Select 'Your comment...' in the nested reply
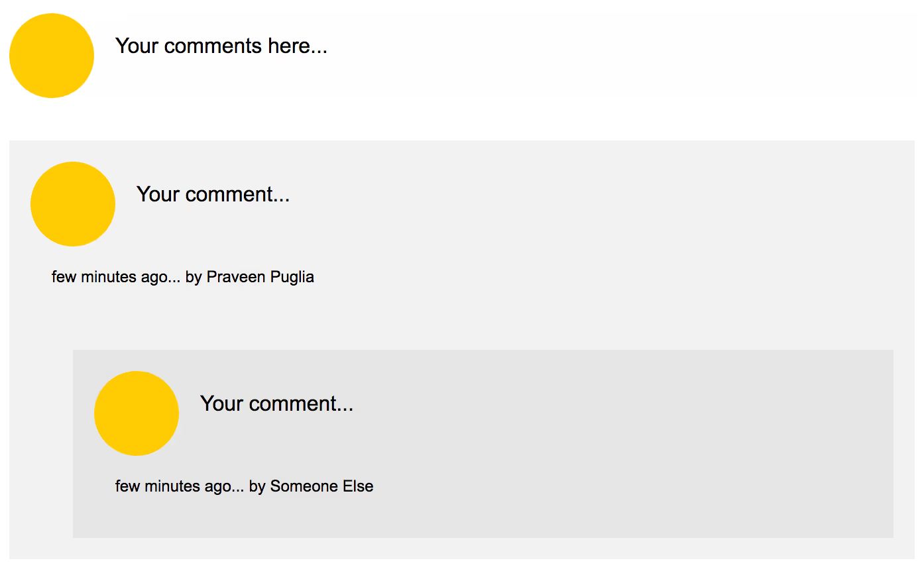 pyautogui.click(x=277, y=403)
